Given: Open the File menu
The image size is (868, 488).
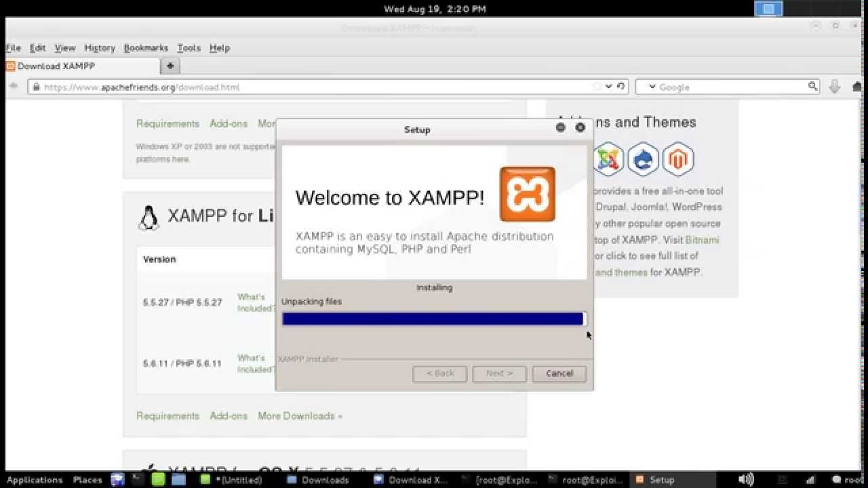Looking at the screenshot, I should coord(13,47).
